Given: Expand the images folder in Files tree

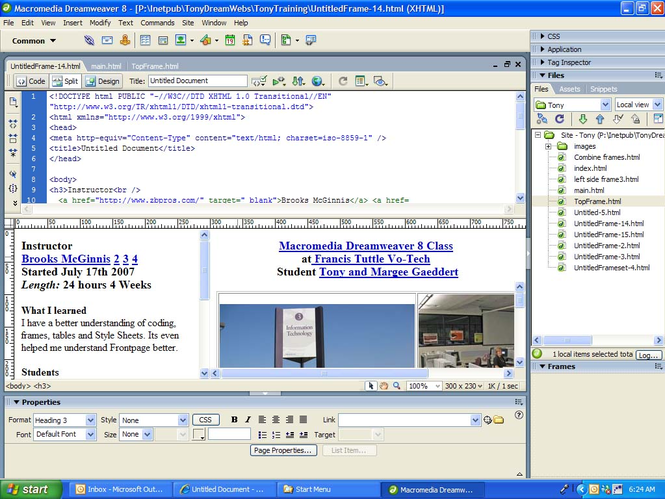Looking at the screenshot, I should pos(549,146).
